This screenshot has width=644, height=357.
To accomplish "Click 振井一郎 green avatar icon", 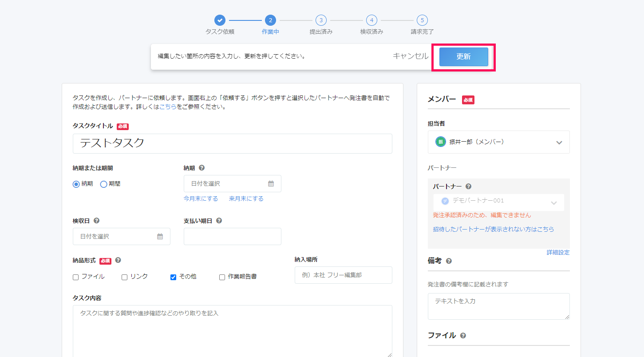I will 441,142.
